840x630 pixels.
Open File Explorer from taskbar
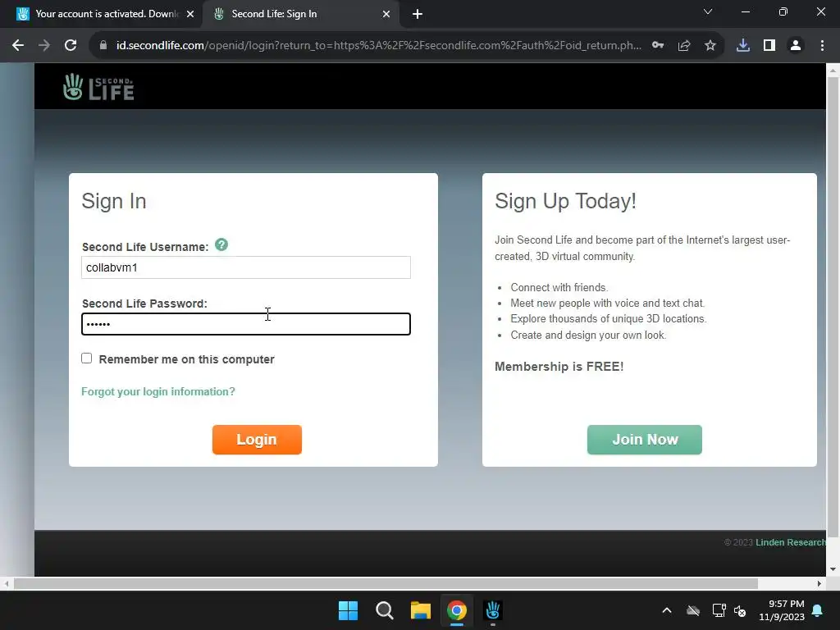(x=421, y=610)
